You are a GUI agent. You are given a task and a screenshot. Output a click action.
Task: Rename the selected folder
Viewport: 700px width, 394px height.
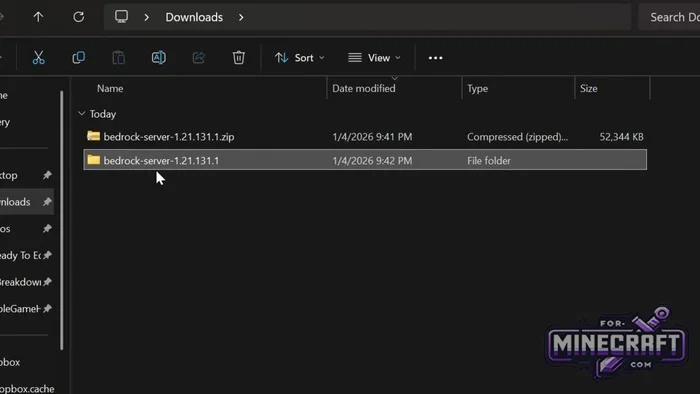[x=158, y=58]
